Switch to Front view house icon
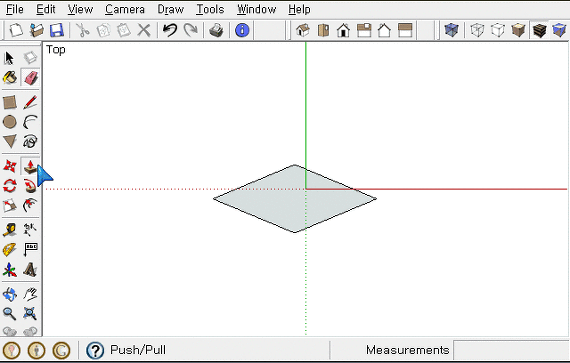This screenshot has width=570, height=363. coord(344,30)
